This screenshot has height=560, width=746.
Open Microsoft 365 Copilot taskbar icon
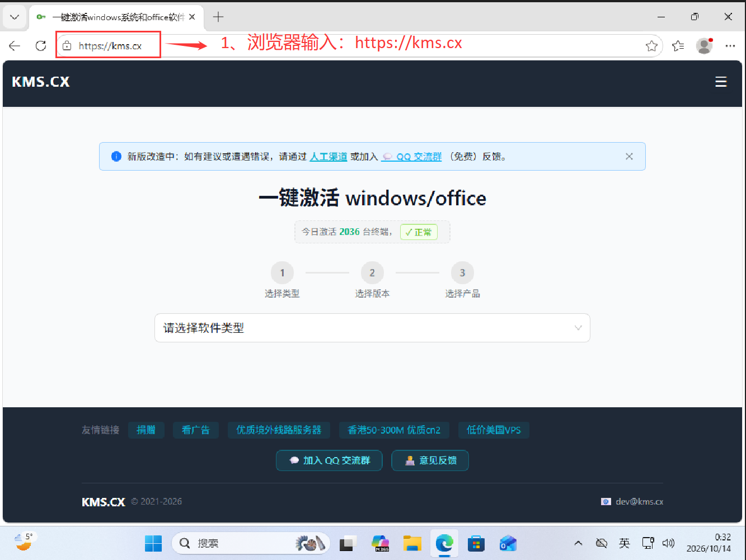(381, 543)
